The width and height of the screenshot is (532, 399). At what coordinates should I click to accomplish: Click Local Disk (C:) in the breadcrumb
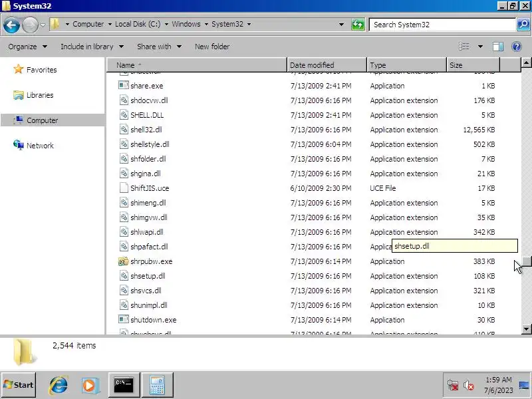pos(138,24)
